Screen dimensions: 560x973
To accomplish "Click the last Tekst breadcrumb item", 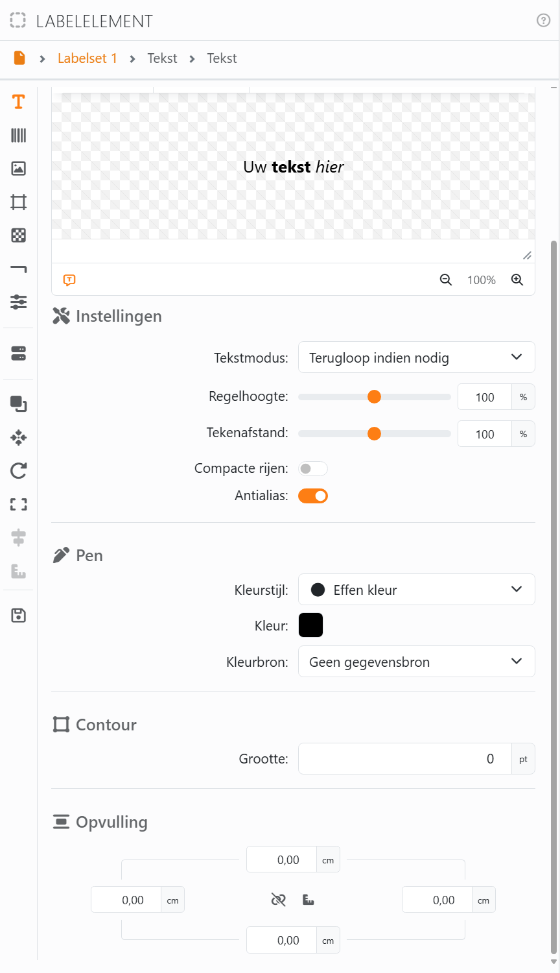I will click(222, 58).
